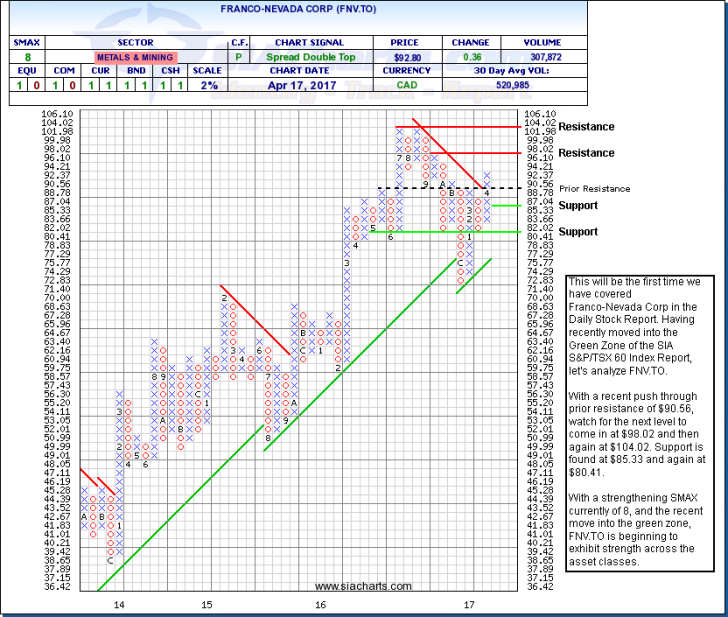Image resolution: width=728 pixels, height=617 pixels.
Task: Click the Prior Resistance label
Action: 594,188
